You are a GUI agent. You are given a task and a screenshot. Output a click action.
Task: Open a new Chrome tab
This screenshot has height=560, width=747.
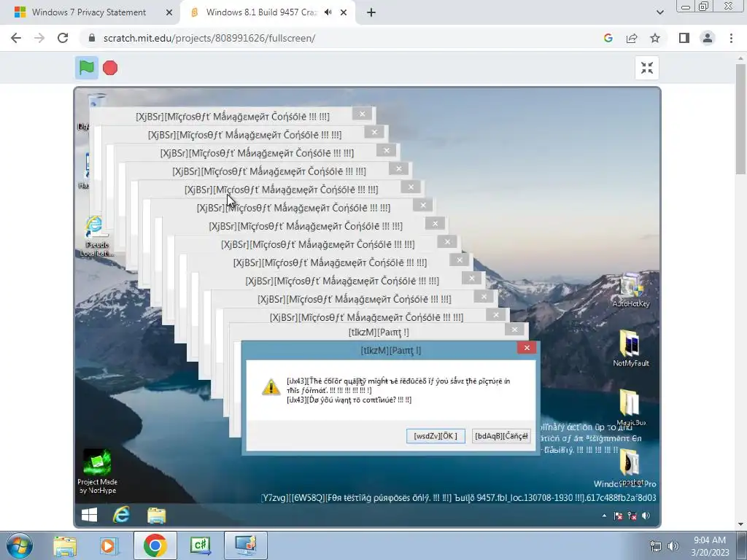(x=371, y=13)
